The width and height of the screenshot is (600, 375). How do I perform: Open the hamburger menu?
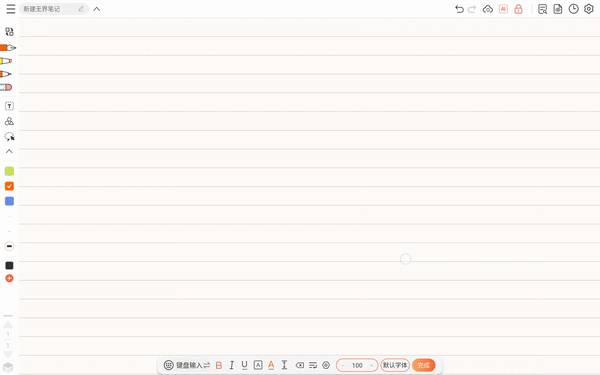11,9
